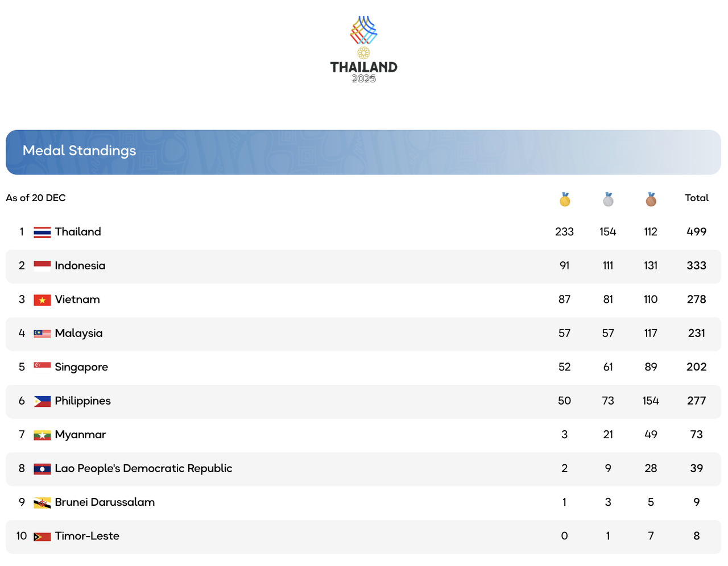Select the Philippines country name
This screenshot has height=566, width=728.
83,401
